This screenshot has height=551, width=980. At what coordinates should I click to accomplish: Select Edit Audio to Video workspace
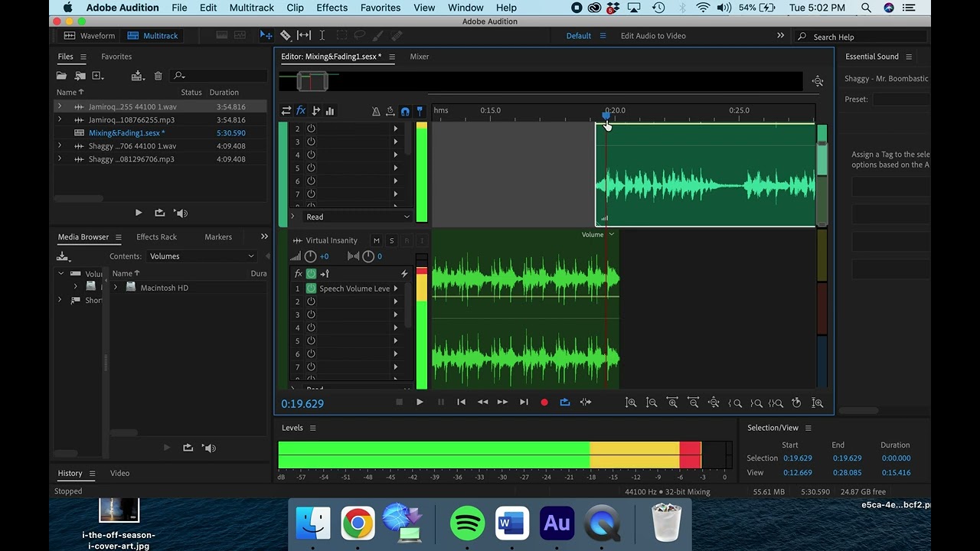click(653, 36)
